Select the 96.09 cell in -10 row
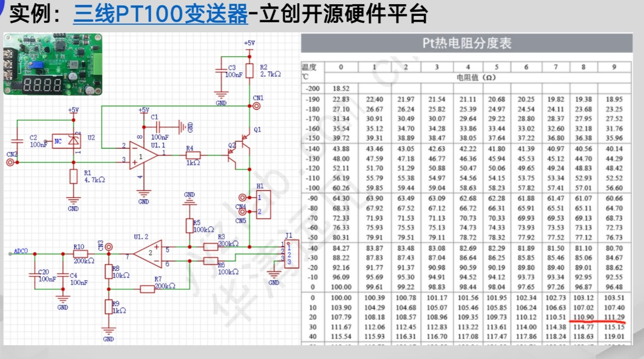The width and height of the screenshot is (644, 359). click(x=342, y=276)
